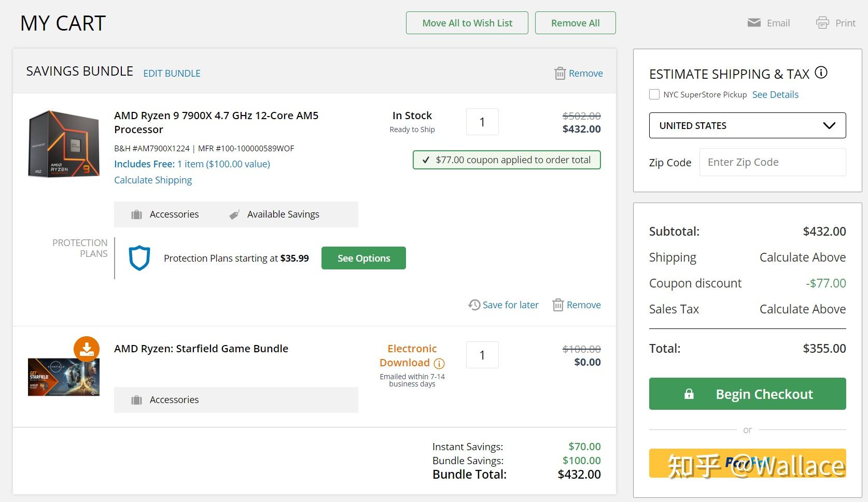The image size is (868, 502).
Task: Click the Ryzen 9 processor product thumbnail
Action: point(64,144)
